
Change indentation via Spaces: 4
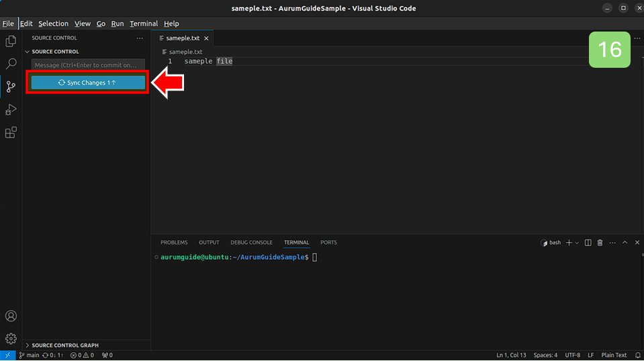pyautogui.click(x=545, y=355)
